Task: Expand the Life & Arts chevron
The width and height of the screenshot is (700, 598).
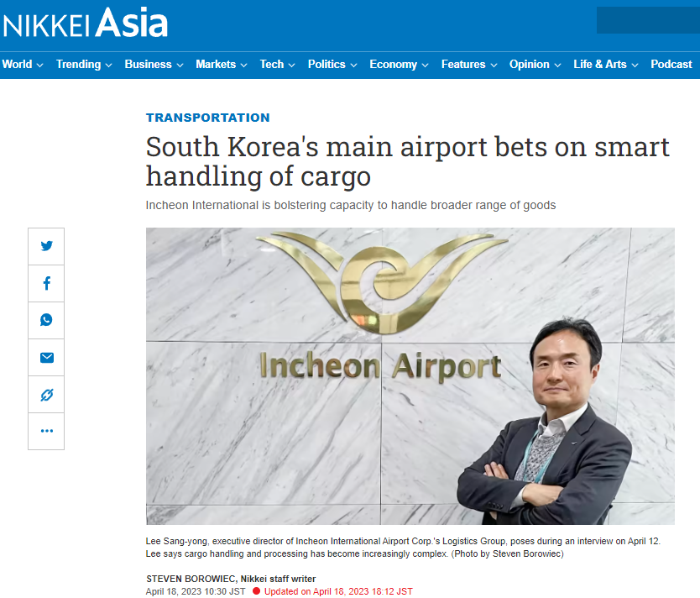Action: click(x=635, y=66)
